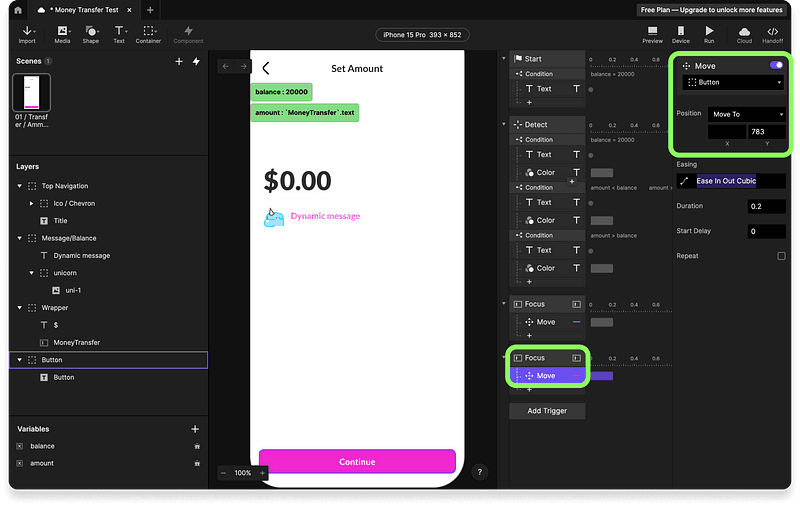The image size is (800, 507).
Task: Toggle amount variable checkbox
Action: click(x=19, y=464)
